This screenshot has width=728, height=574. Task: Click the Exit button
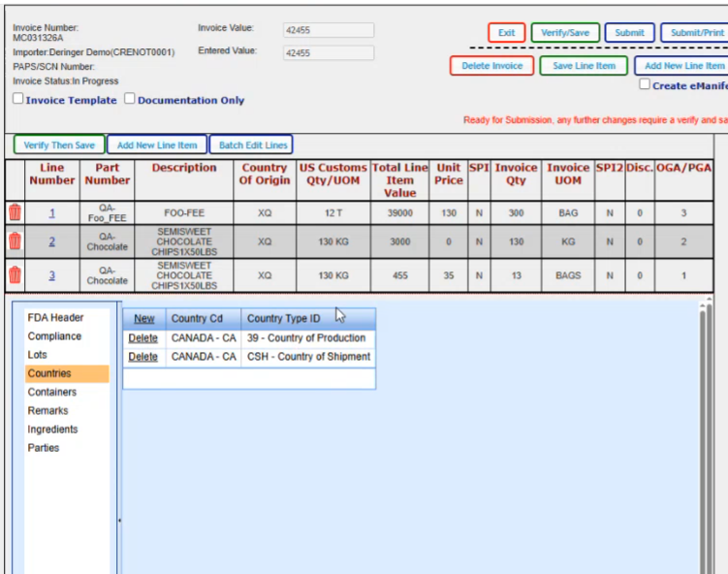pyautogui.click(x=506, y=33)
